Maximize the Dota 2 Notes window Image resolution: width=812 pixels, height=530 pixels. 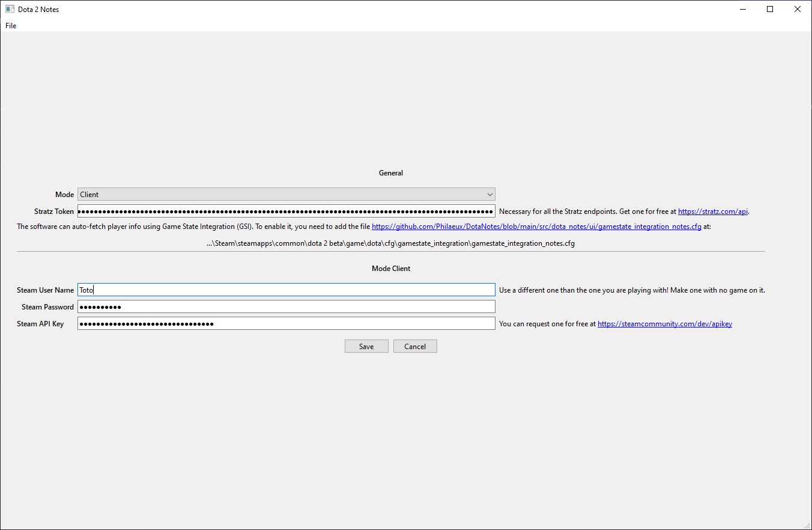point(770,10)
